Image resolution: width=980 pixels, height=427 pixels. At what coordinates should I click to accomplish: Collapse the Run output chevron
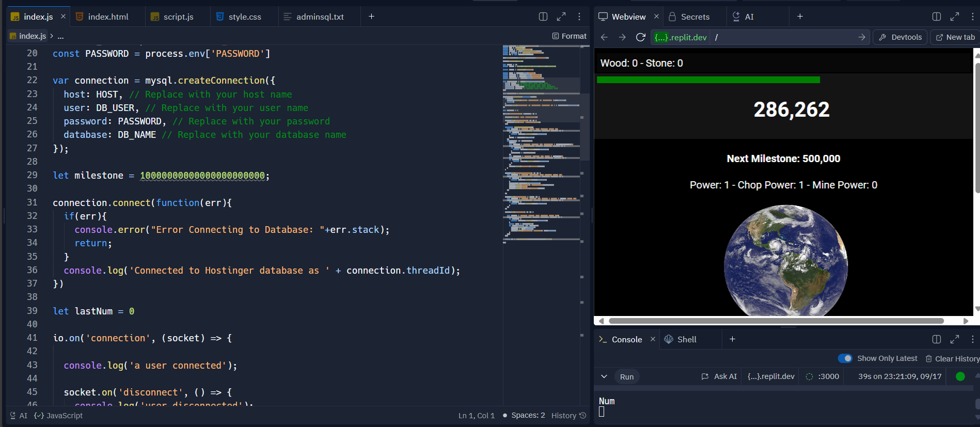[x=604, y=376]
